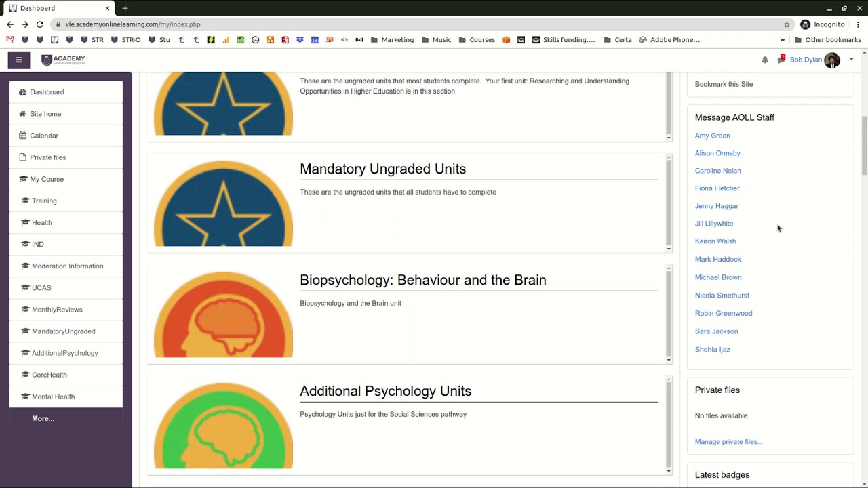Open Calendar in the sidebar
This screenshot has width=868, height=488.
tap(66, 136)
